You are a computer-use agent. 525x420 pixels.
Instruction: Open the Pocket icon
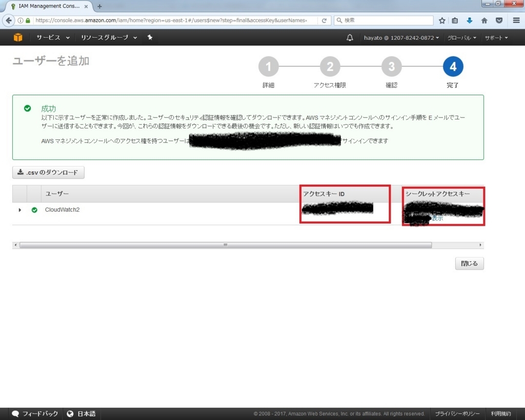[x=499, y=21]
